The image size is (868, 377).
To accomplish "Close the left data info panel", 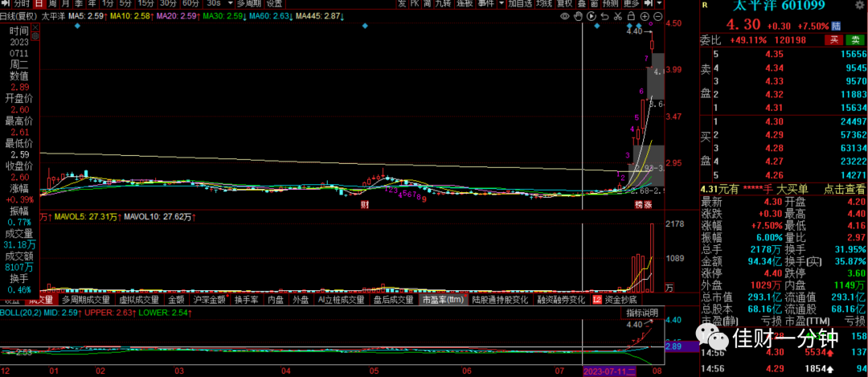I will click(35, 27).
